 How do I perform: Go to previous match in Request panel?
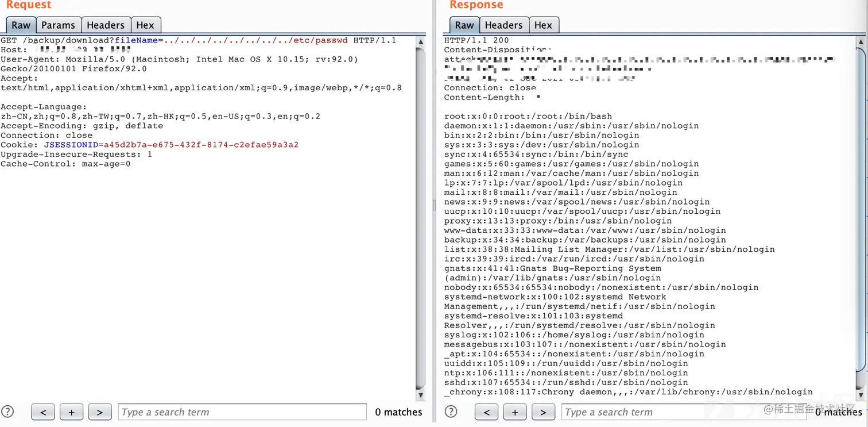(43, 412)
